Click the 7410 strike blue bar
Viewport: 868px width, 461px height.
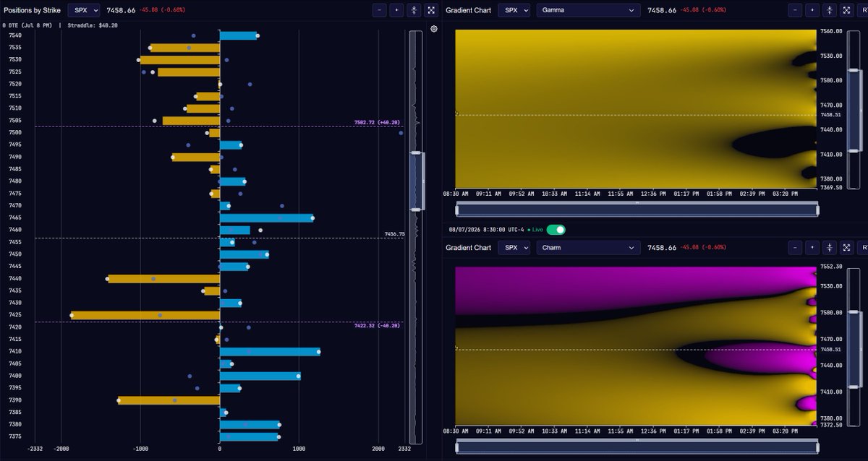tap(269, 352)
